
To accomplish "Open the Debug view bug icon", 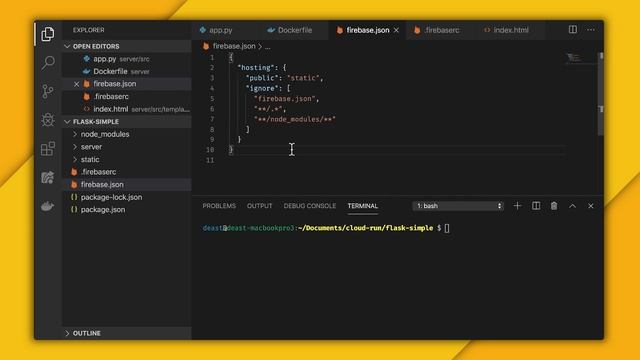I will tap(48, 120).
